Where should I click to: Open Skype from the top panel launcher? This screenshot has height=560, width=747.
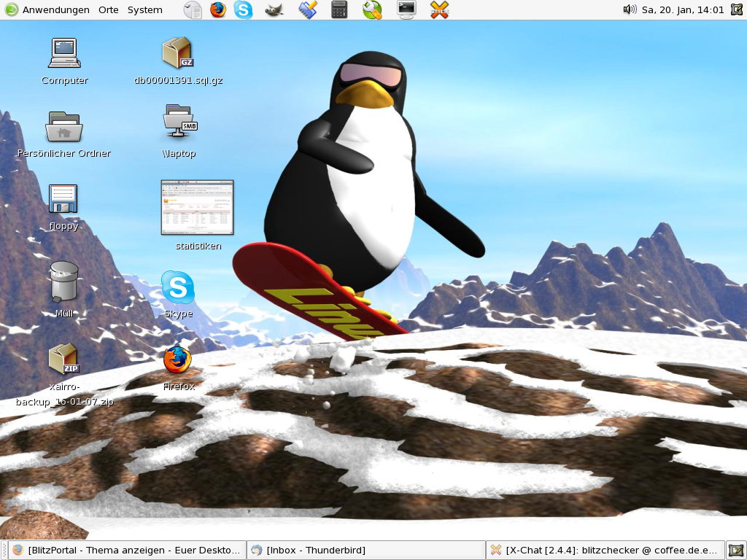point(243,9)
